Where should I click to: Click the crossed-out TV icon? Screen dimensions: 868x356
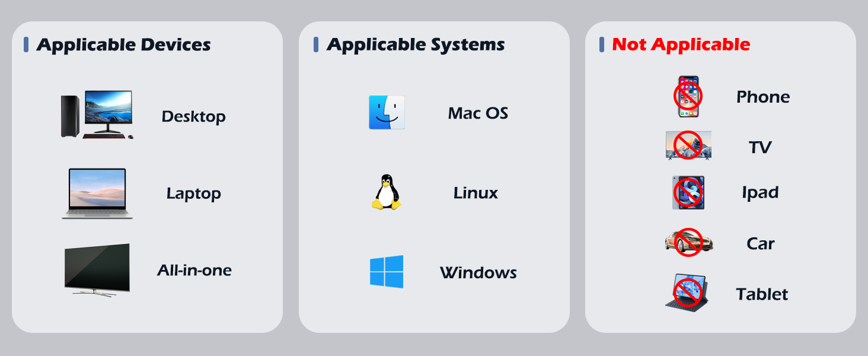(688, 145)
